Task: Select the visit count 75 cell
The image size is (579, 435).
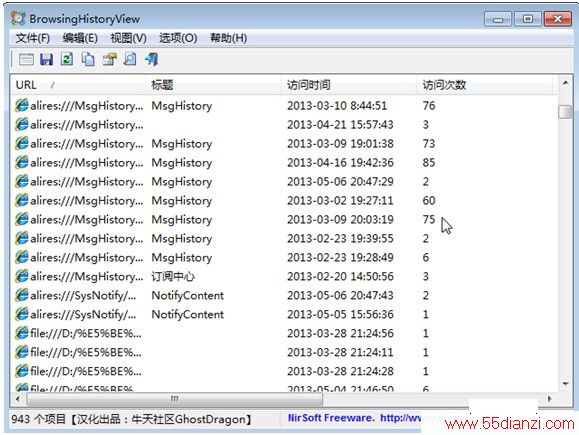Action: (429, 219)
